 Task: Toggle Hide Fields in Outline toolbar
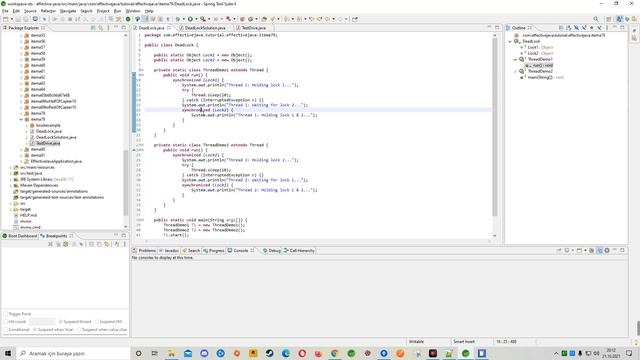coord(576,28)
